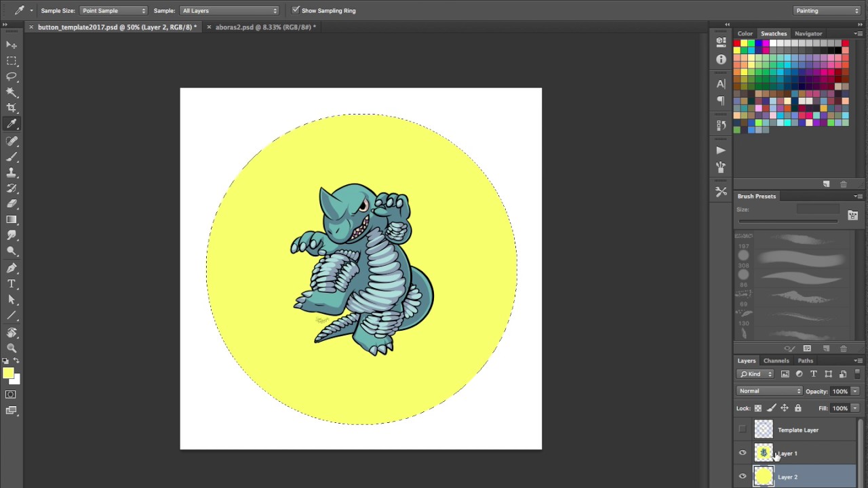Toggle the Brush panel icon in Brush Presets
The height and width of the screenshot is (488, 868).
852,215
